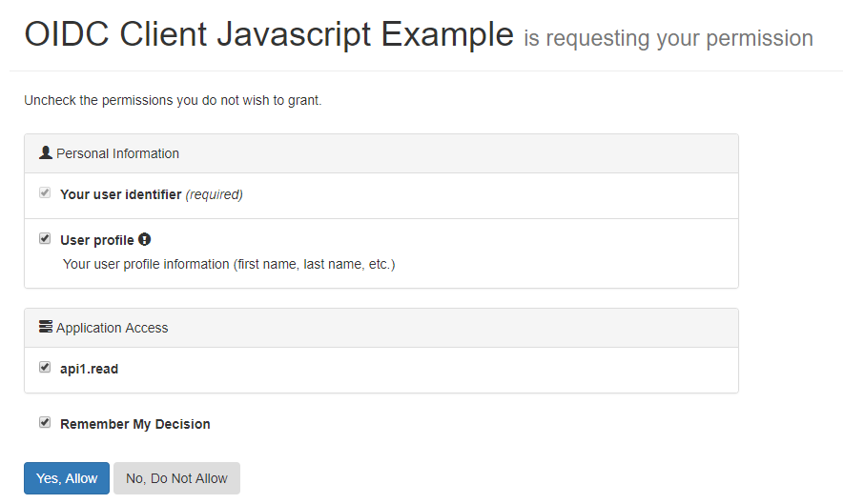Click the info icon next to User profile

point(145,239)
